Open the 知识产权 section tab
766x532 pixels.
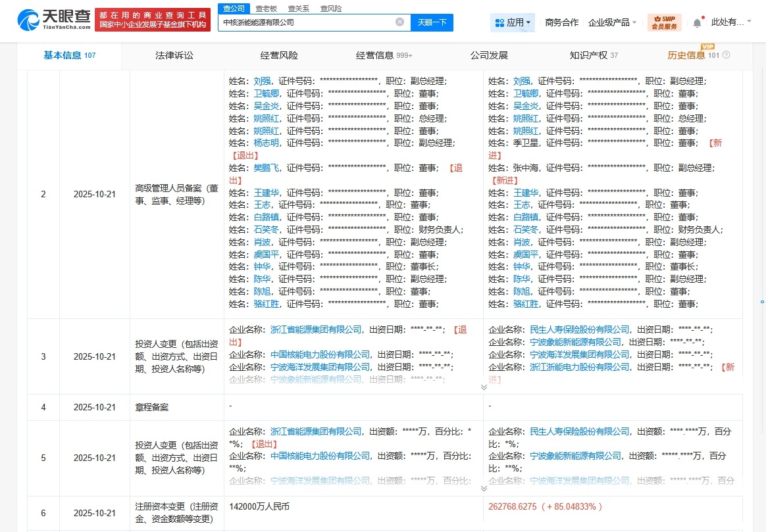tap(590, 56)
